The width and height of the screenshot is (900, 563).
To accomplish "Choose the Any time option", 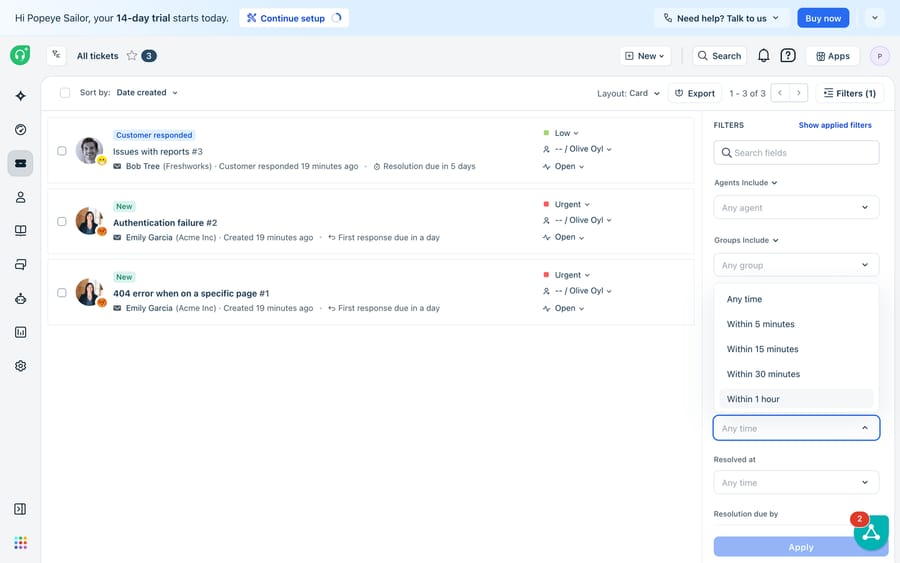I will [x=796, y=299].
